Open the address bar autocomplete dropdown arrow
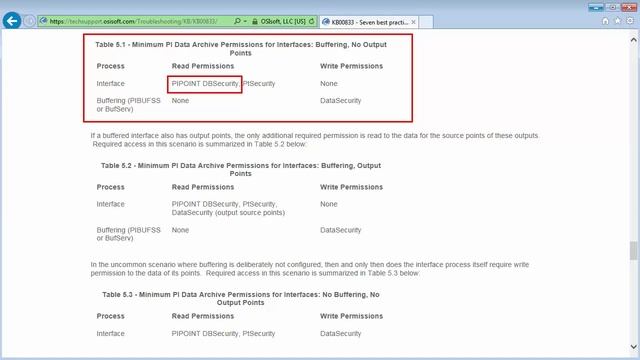The height and width of the screenshot is (360, 640). [x=245, y=21]
